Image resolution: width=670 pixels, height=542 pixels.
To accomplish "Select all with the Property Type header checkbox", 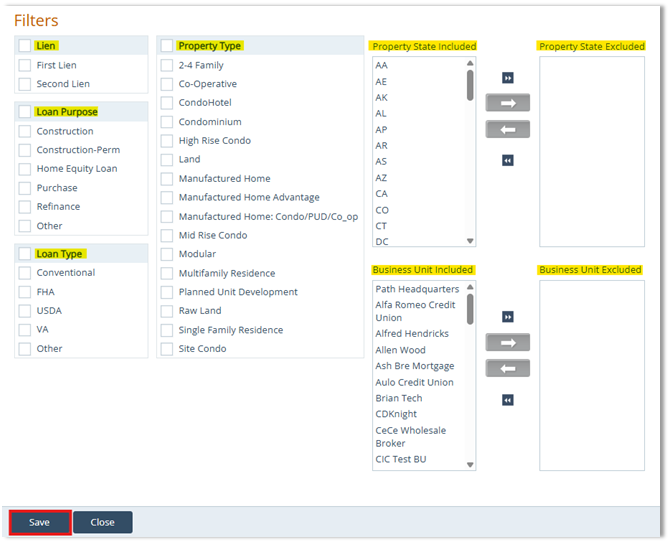I will (x=167, y=46).
